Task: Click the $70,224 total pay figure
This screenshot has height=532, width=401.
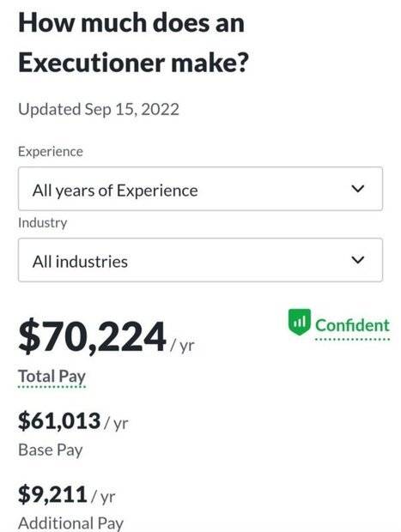Action: coord(92,337)
